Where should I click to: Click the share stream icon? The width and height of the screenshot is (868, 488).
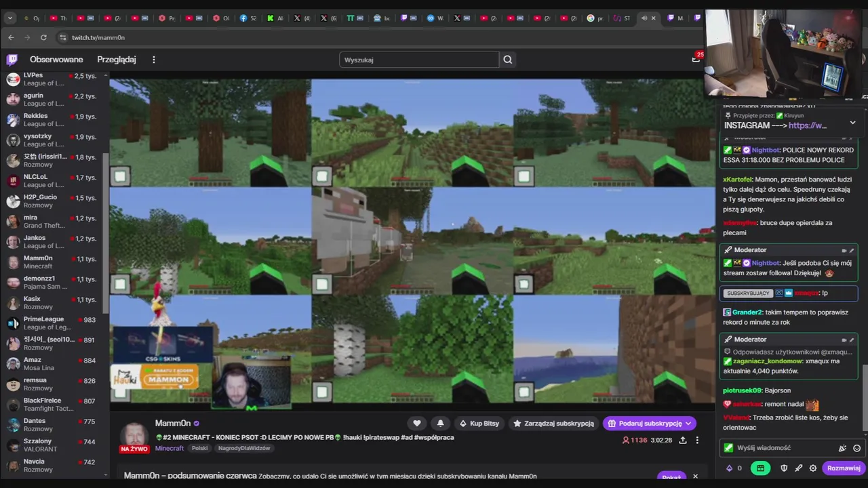point(682,440)
